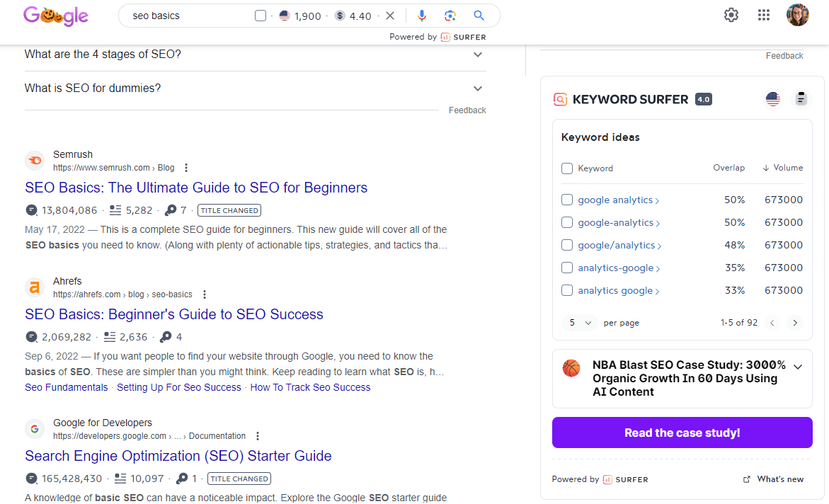This screenshot has height=504, width=829.
Task: Open Google Lens image search
Action: point(450,15)
